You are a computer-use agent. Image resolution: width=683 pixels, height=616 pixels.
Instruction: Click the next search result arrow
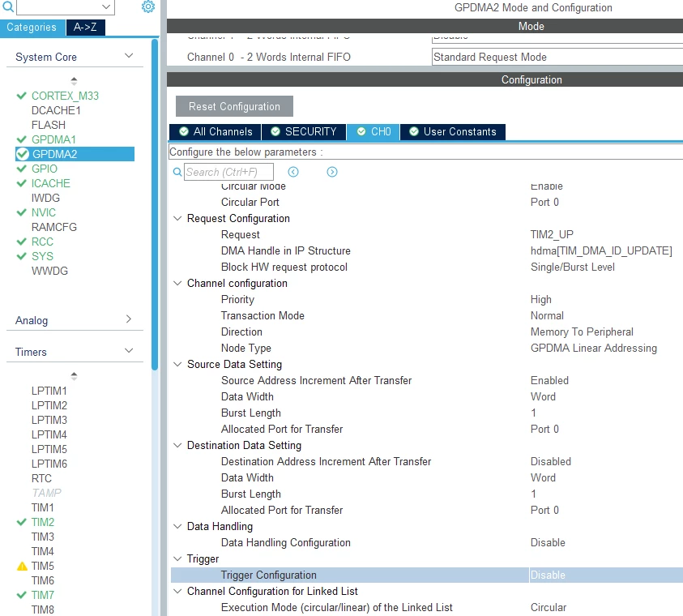[332, 172]
